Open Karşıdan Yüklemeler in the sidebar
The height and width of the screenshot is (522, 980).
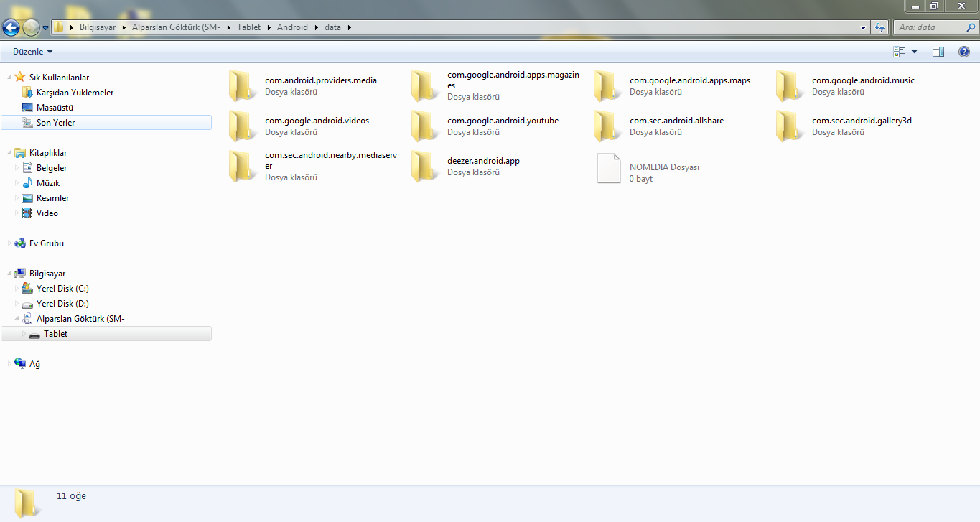[75, 92]
